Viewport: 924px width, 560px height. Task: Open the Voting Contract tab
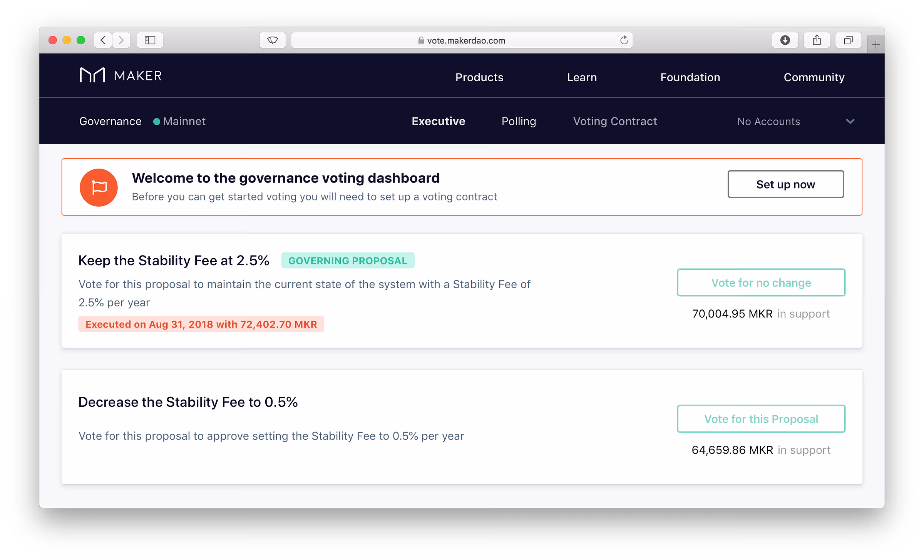[x=615, y=121]
